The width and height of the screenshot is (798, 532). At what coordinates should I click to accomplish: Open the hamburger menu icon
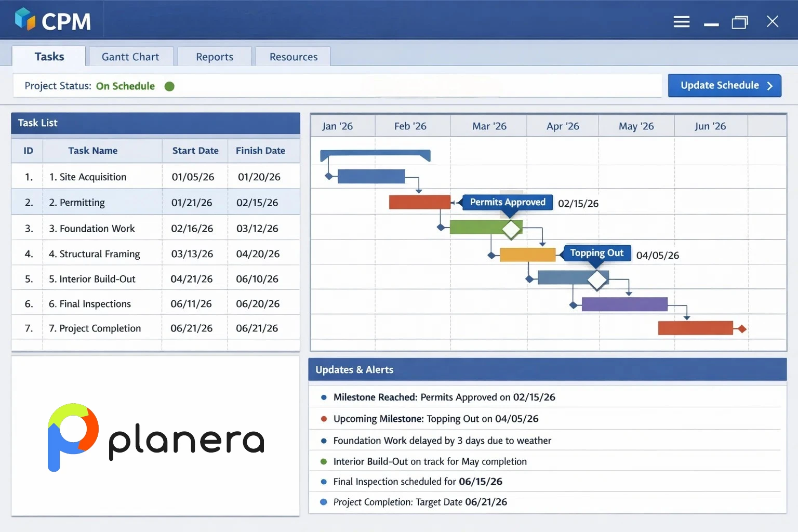pos(681,22)
